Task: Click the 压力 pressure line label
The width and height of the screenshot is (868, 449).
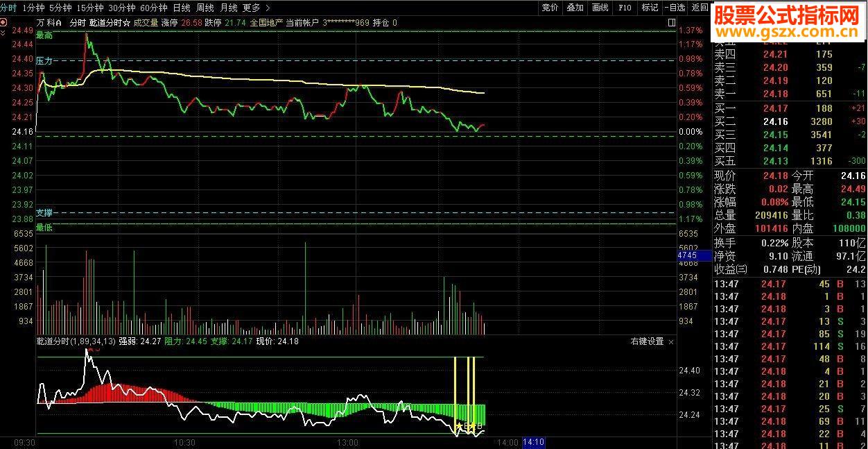Action: 44,61
